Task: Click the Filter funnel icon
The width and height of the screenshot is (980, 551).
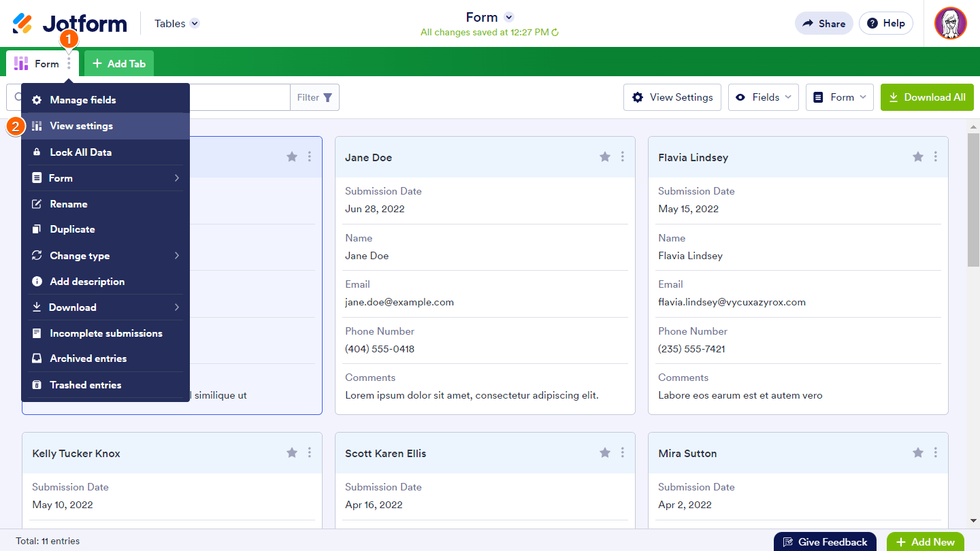Action: [x=328, y=97]
